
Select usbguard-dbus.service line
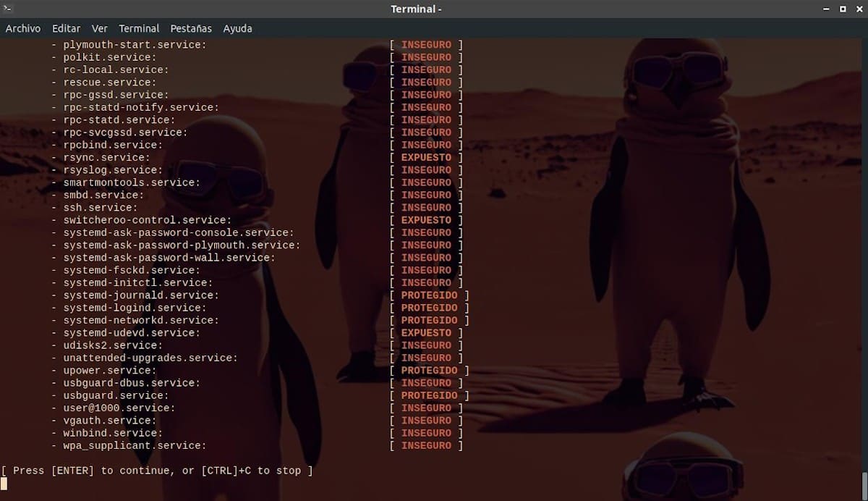(x=257, y=383)
